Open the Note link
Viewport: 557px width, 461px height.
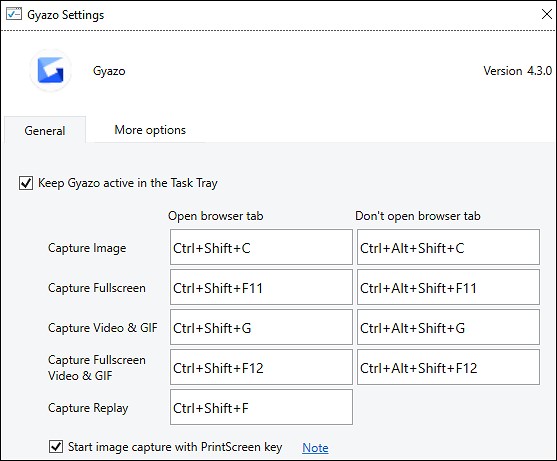(x=315, y=448)
